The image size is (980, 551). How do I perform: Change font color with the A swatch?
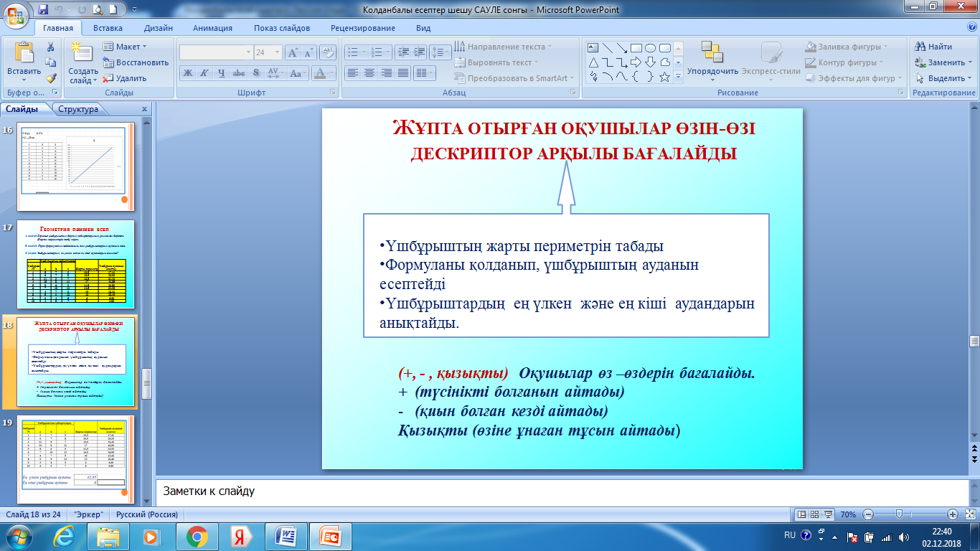tap(321, 72)
